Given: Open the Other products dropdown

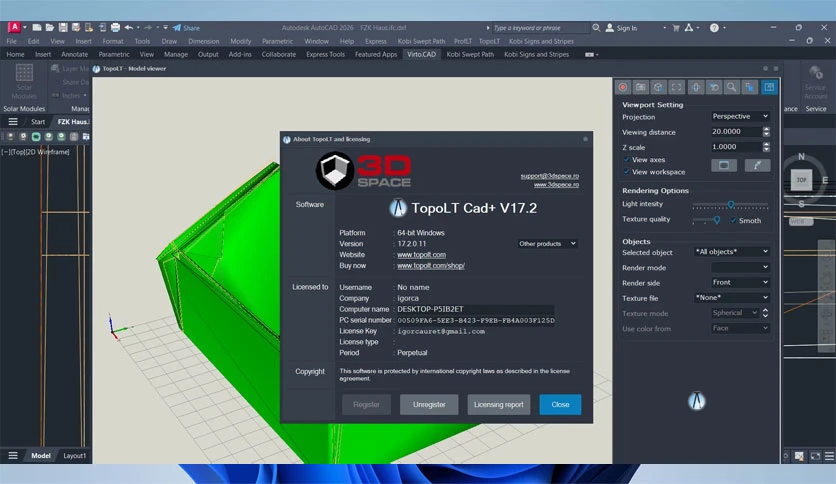Looking at the screenshot, I should 548,244.
